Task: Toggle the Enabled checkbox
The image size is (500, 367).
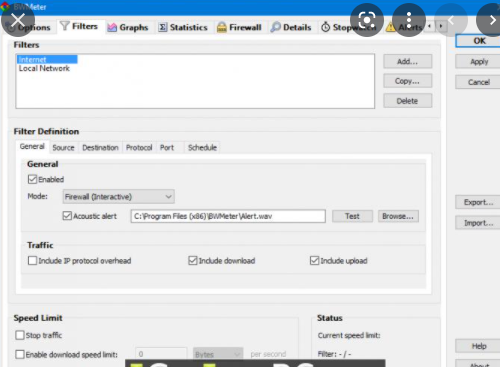Action: pos(32,179)
